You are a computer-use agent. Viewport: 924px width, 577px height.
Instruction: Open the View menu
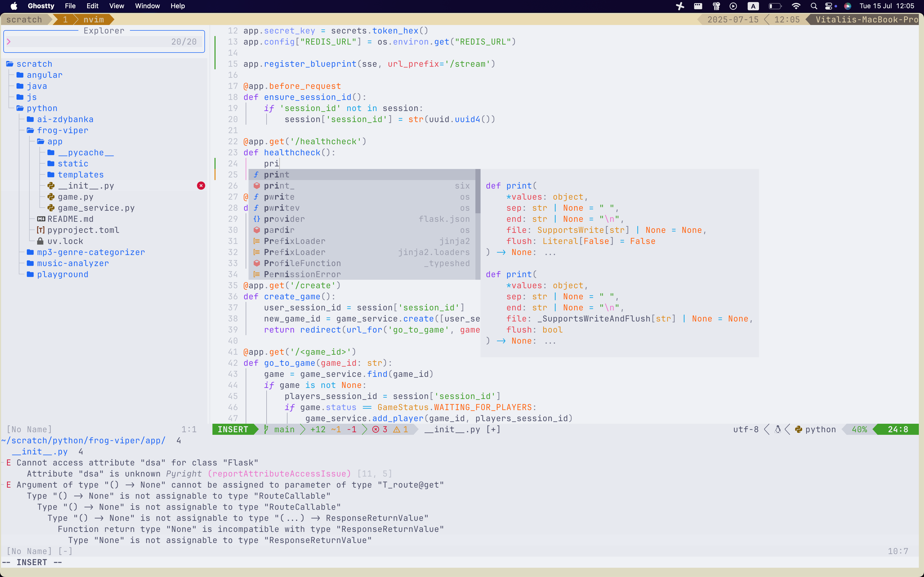(x=117, y=6)
